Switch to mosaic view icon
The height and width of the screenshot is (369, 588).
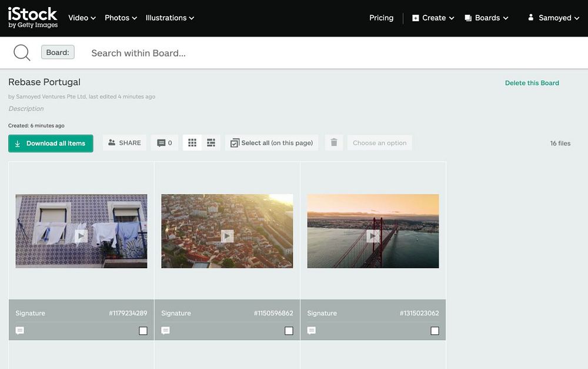211,142
